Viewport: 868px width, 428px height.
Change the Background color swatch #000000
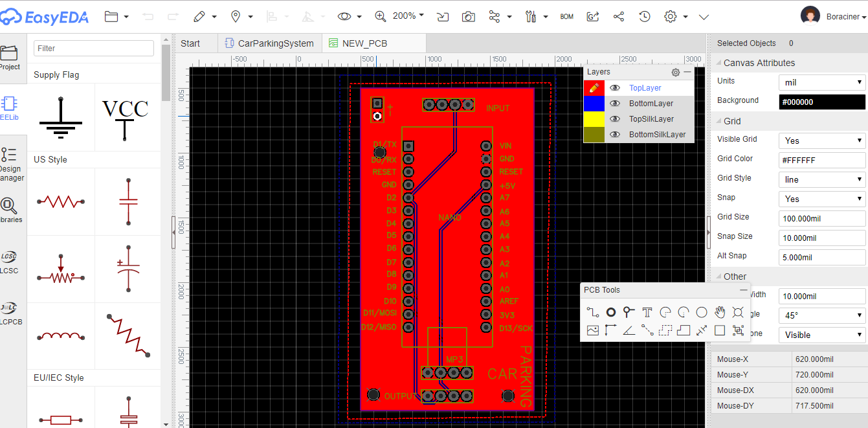tap(821, 101)
